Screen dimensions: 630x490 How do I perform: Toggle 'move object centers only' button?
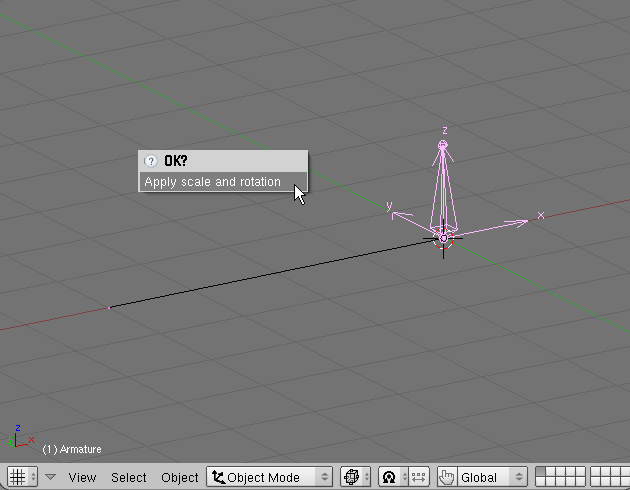[x=419, y=477]
